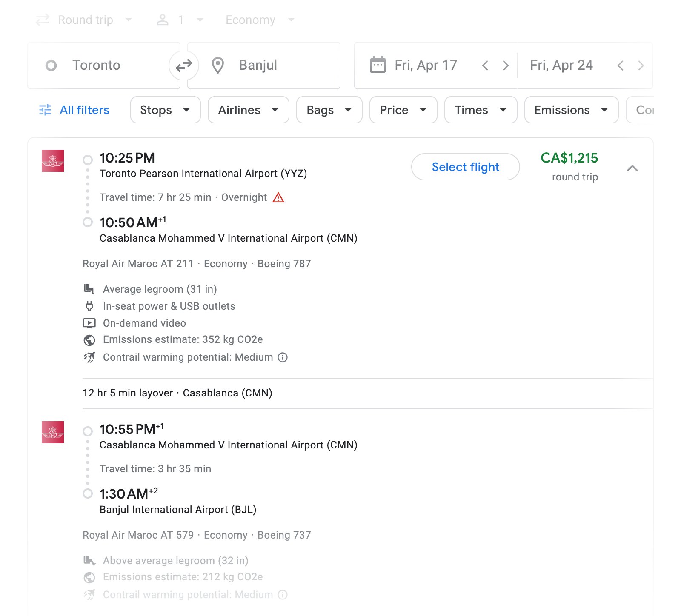Screen dimensions: 681x616
Task: Open the Price filter dropdown
Action: (x=403, y=110)
